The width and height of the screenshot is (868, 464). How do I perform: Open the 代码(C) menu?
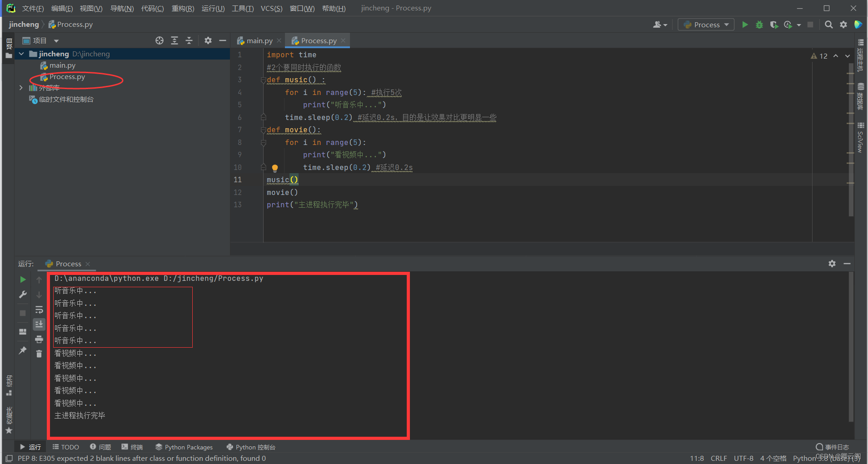pos(152,8)
